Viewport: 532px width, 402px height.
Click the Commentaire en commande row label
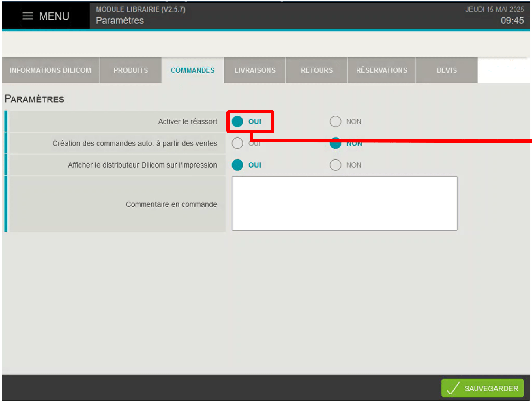(x=171, y=204)
